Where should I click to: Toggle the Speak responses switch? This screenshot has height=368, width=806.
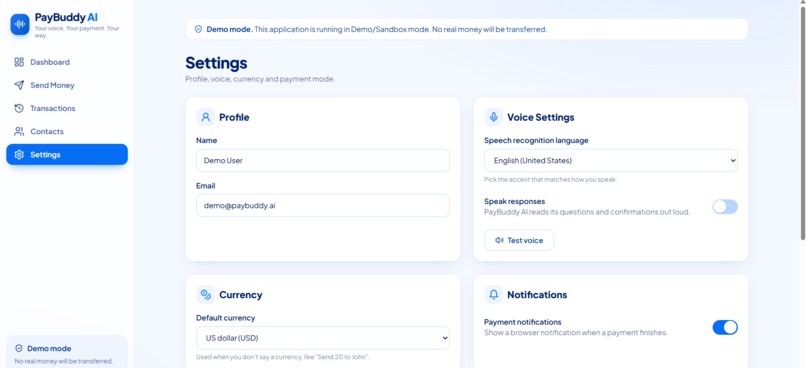click(x=725, y=207)
